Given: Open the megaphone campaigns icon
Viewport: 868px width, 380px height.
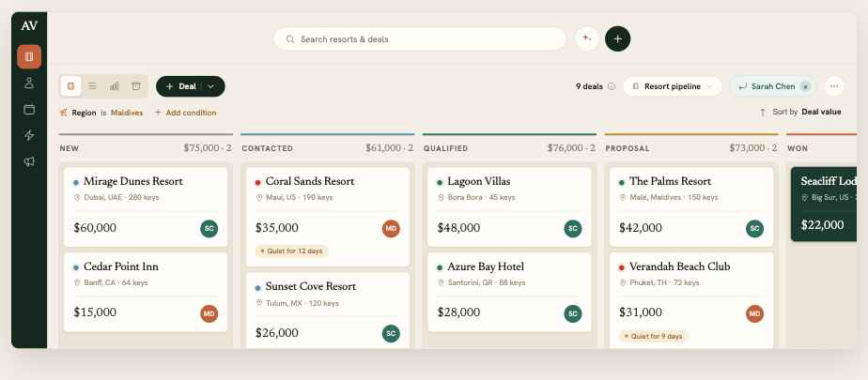Looking at the screenshot, I should pos(29,161).
